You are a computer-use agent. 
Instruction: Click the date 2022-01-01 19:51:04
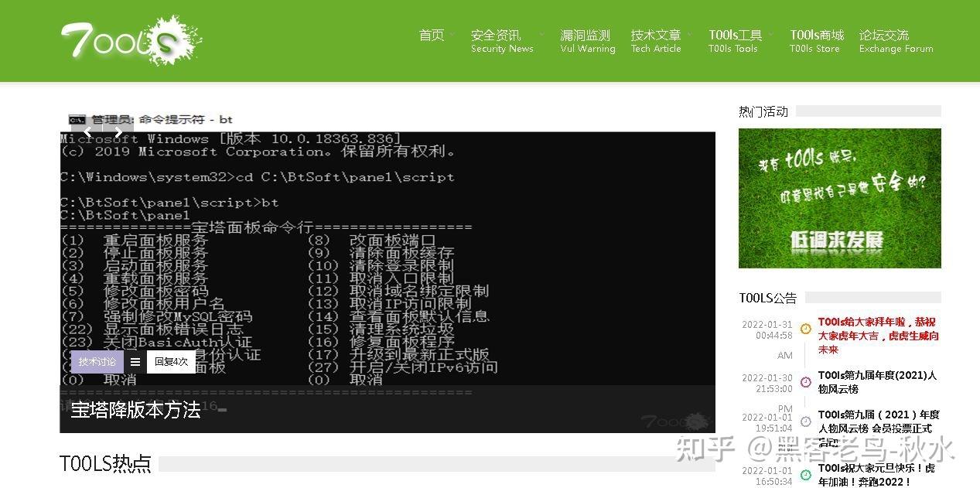(767, 422)
